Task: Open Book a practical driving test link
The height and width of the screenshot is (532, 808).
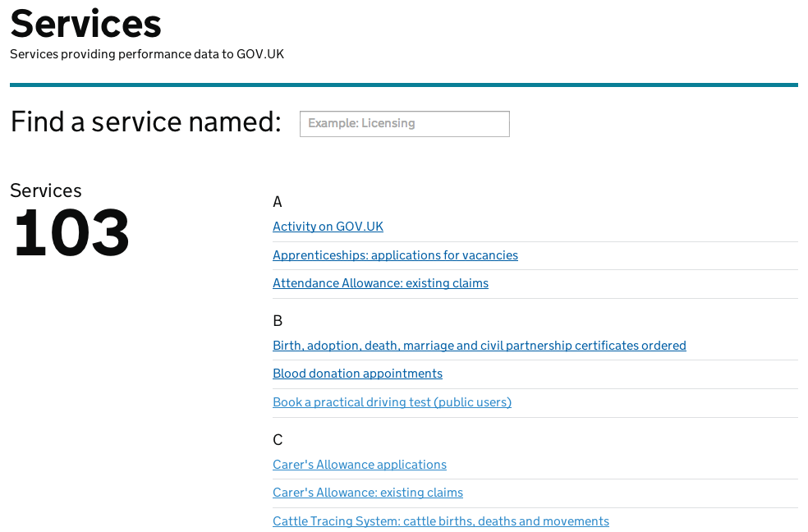Action: 393,402
